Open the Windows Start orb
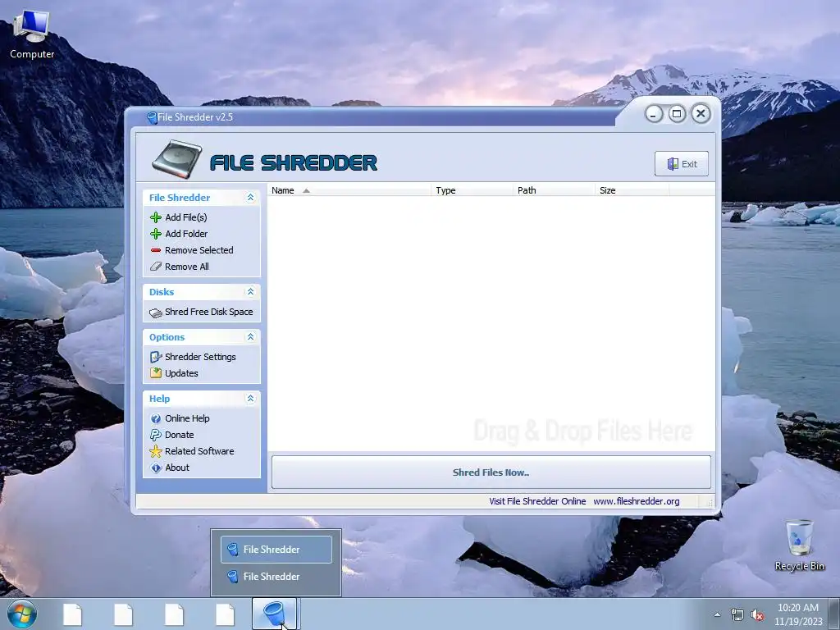840x630 pixels. click(x=22, y=614)
